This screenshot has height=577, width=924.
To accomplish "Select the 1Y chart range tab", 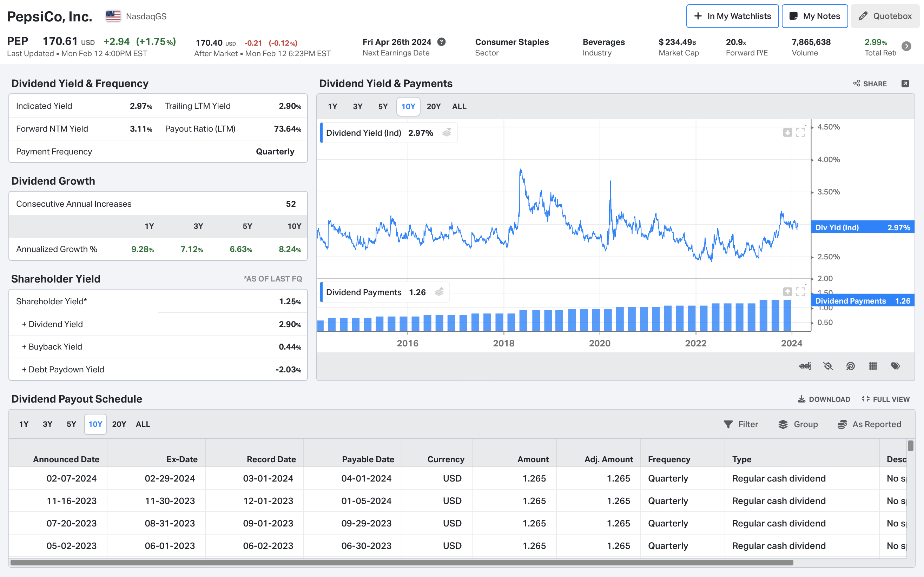I will (332, 106).
